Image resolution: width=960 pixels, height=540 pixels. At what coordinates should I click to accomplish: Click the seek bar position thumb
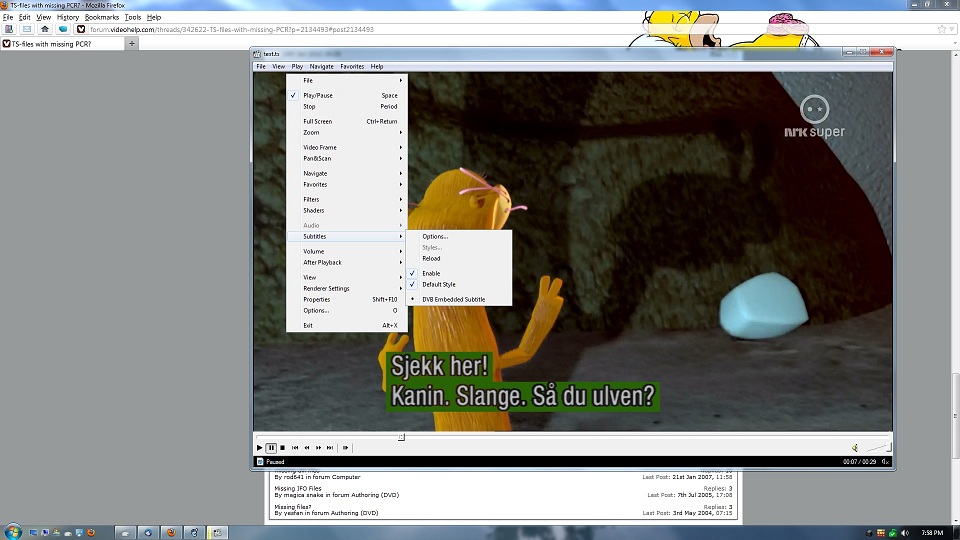tap(402, 437)
